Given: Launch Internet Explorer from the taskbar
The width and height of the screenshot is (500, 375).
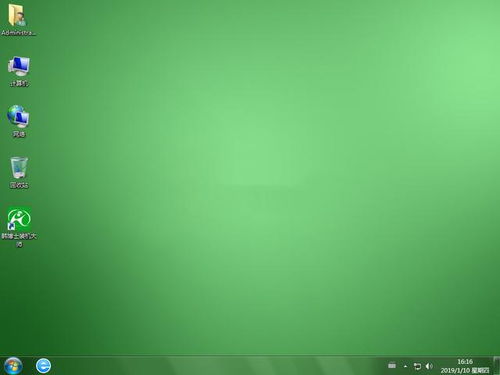Looking at the screenshot, I should click(43, 366).
